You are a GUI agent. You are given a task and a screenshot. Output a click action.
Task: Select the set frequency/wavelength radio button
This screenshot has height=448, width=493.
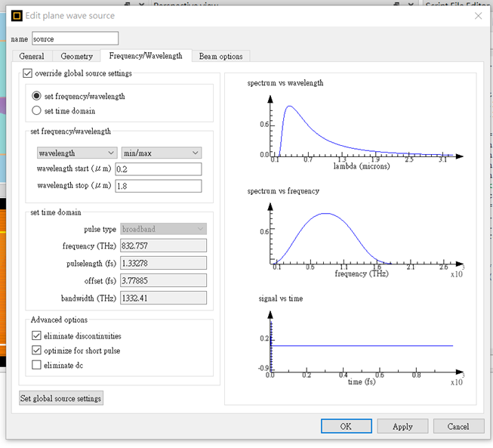[36, 96]
